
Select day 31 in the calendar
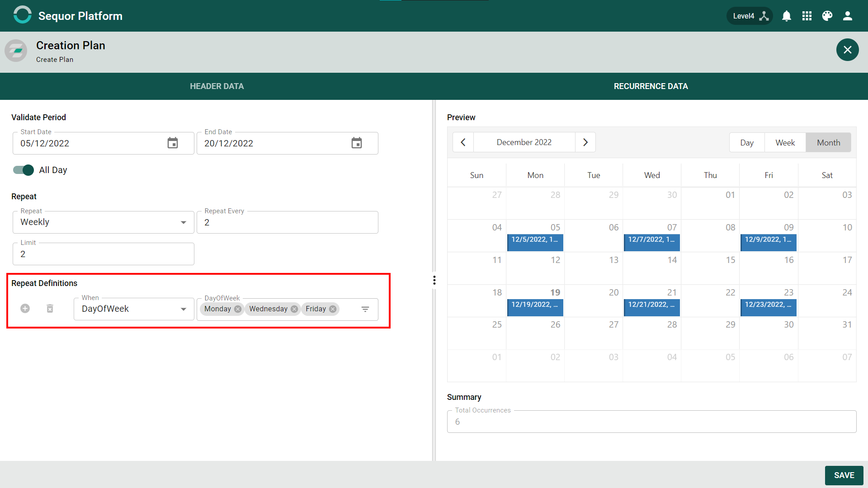point(827,333)
